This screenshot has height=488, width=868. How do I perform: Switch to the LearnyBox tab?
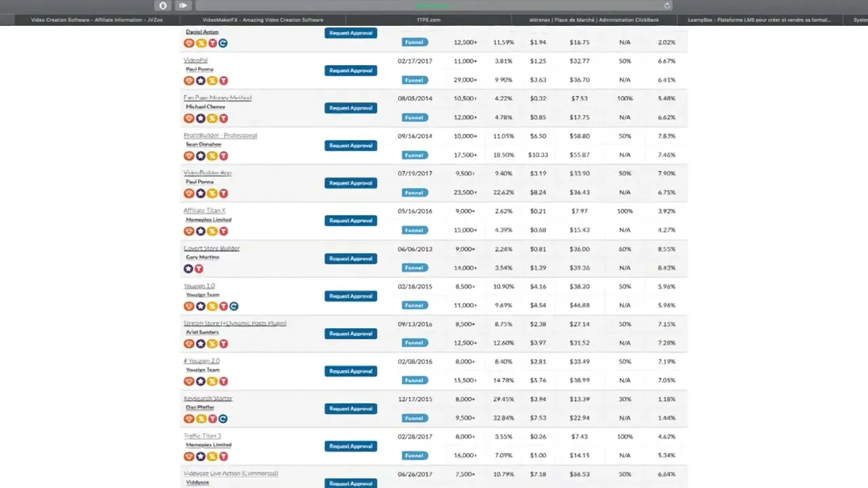[759, 20]
